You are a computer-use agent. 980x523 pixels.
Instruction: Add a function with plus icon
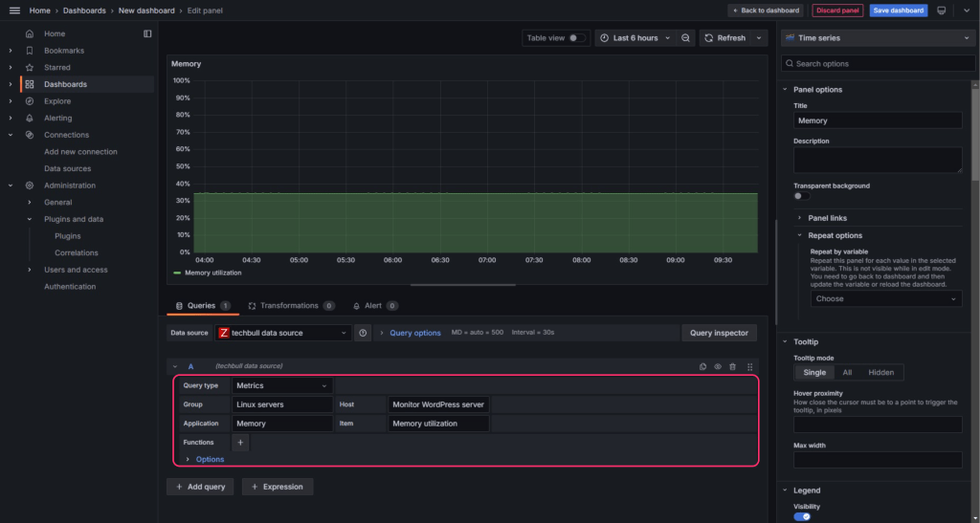pos(240,443)
